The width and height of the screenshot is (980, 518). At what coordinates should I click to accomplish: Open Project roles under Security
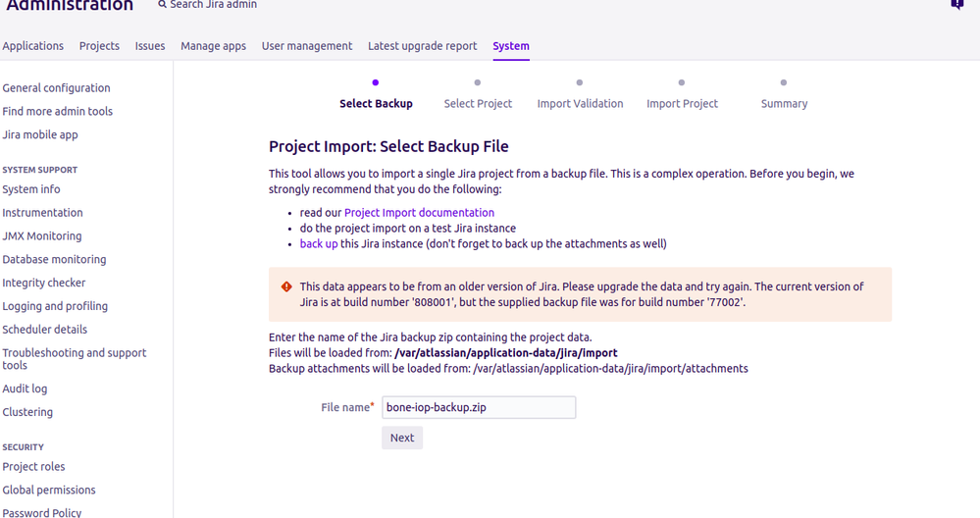[x=33, y=467]
